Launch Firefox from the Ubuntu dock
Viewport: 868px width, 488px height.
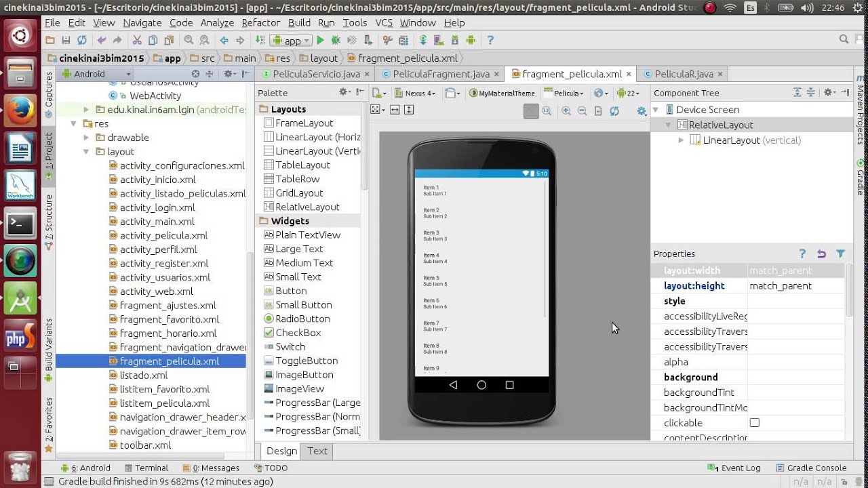20,110
